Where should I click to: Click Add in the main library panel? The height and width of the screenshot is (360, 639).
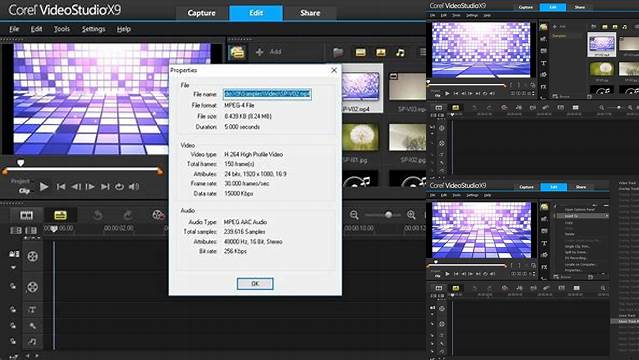click(269, 52)
